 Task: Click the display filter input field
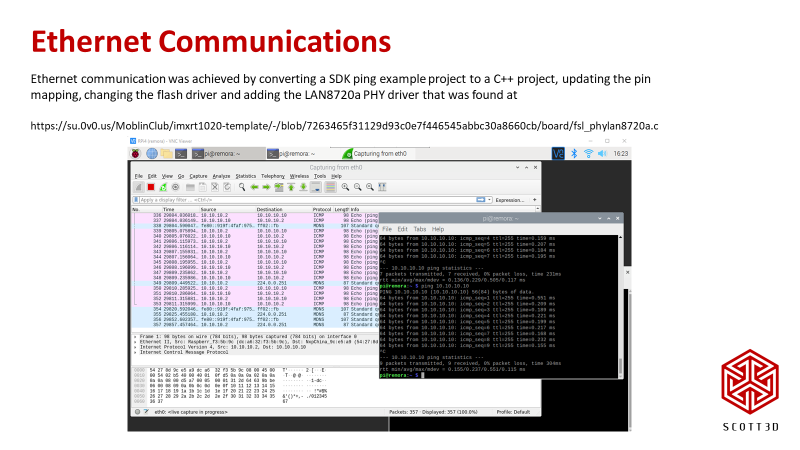point(308,200)
